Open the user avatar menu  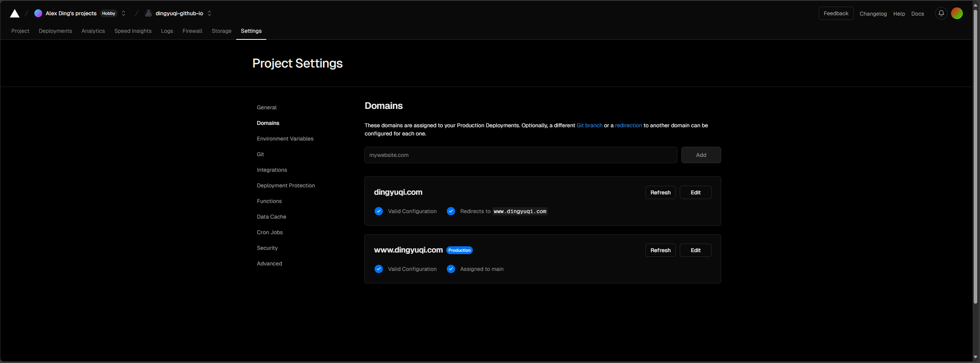coord(957,13)
